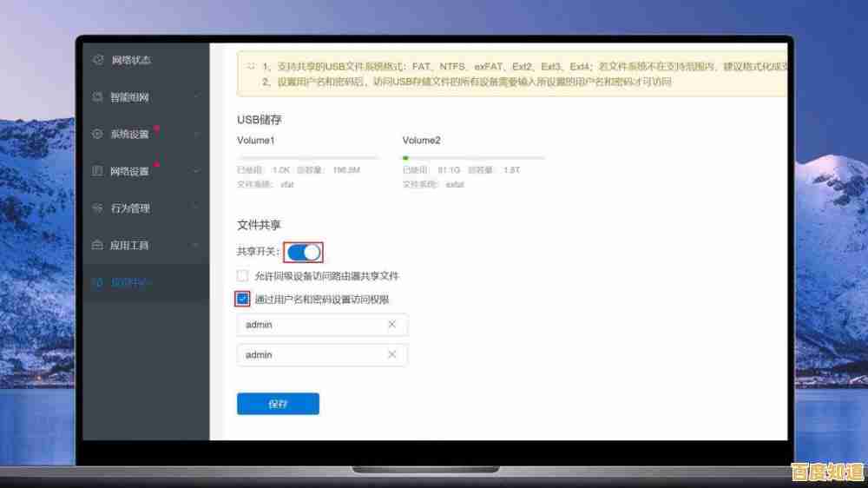The width and height of the screenshot is (868, 488).
Task: Click the highlighted USB storage sidebar icon
Action: tap(97, 282)
